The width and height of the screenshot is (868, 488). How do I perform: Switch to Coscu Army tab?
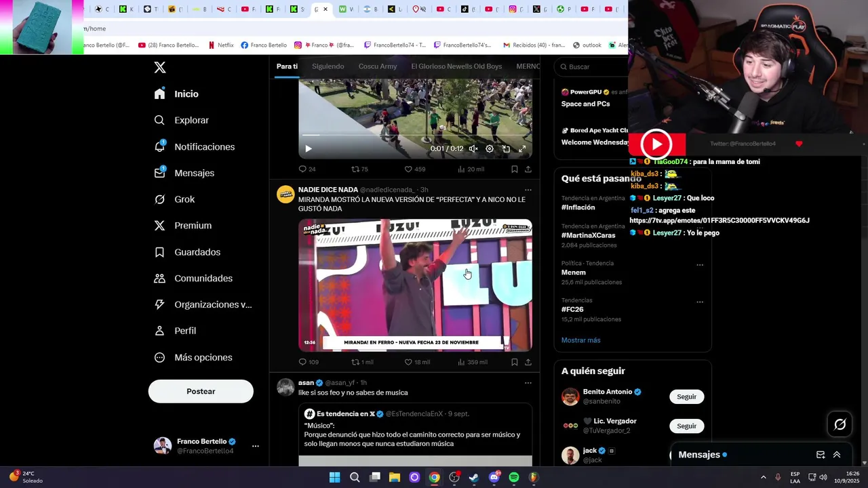tap(378, 66)
